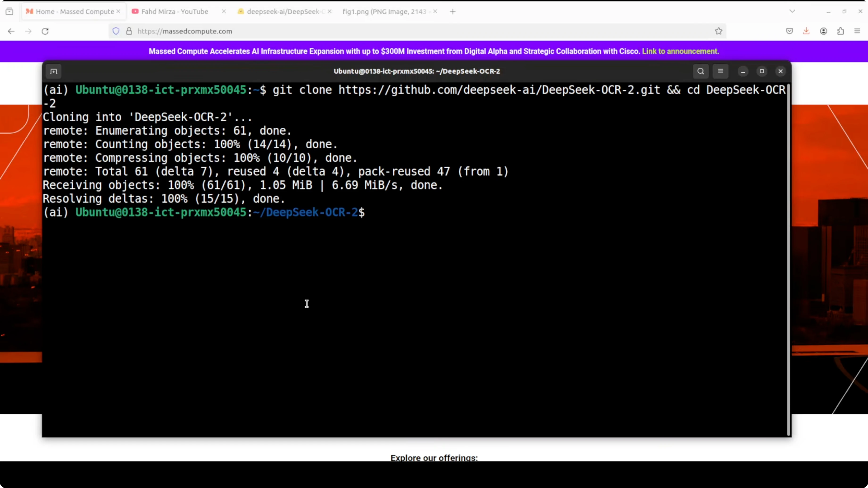The height and width of the screenshot is (488, 868).
Task: Click the massedcompute.com address bar
Action: (404, 31)
